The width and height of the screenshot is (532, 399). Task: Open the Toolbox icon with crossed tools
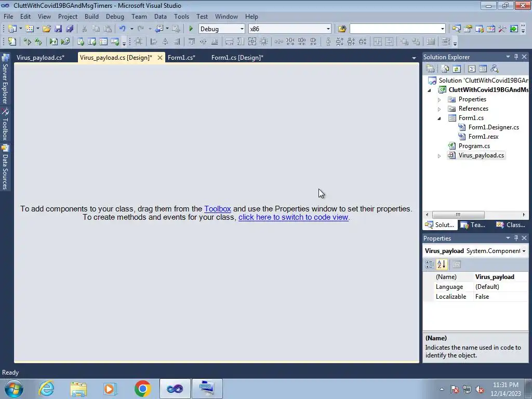click(502, 29)
